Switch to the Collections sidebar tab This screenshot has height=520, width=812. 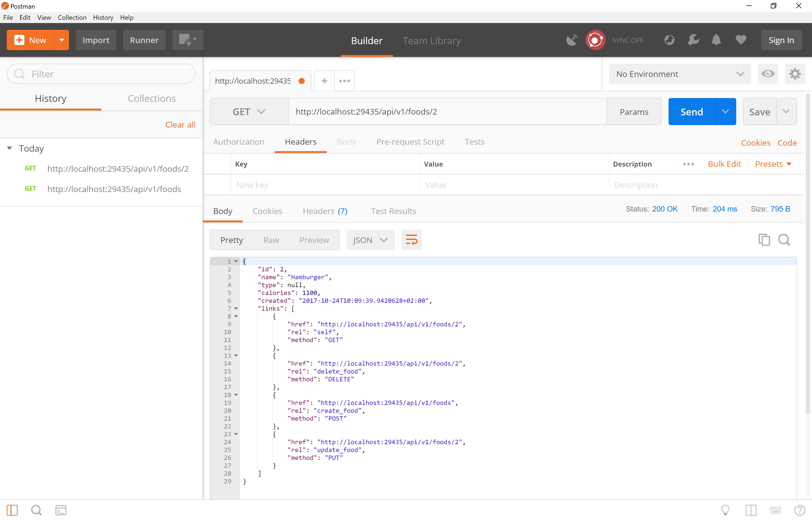point(152,98)
